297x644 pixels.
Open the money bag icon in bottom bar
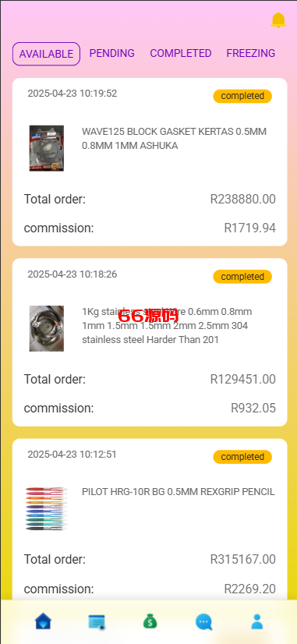click(150, 621)
